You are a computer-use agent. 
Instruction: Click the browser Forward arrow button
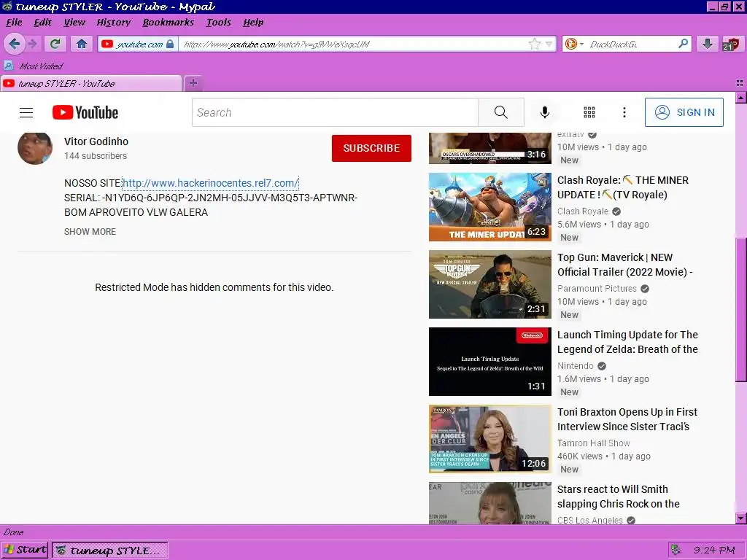32,44
